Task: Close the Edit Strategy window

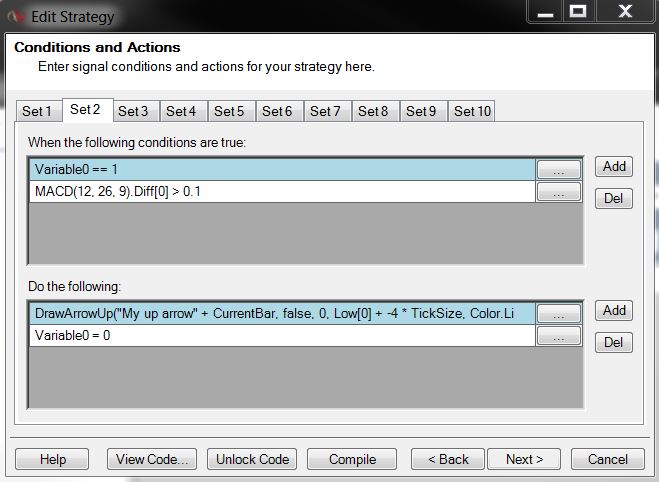Action: tap(625, 12)
